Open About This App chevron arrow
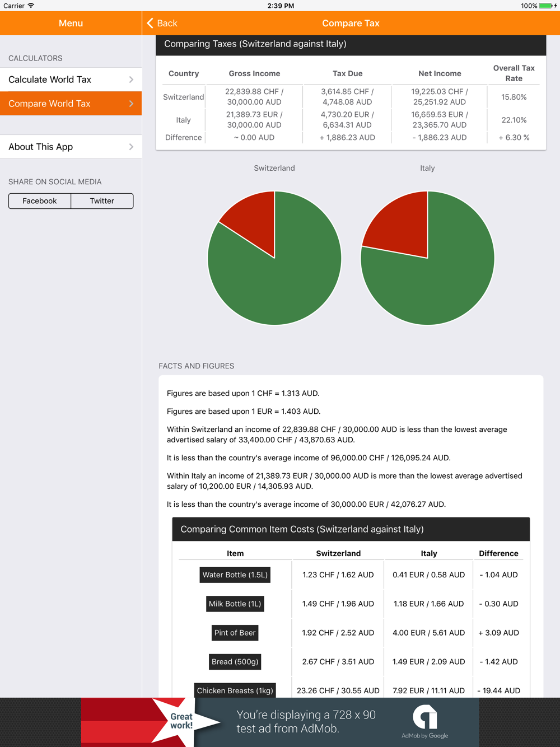The height and width of the screenshot is (747, 560). 131,147
